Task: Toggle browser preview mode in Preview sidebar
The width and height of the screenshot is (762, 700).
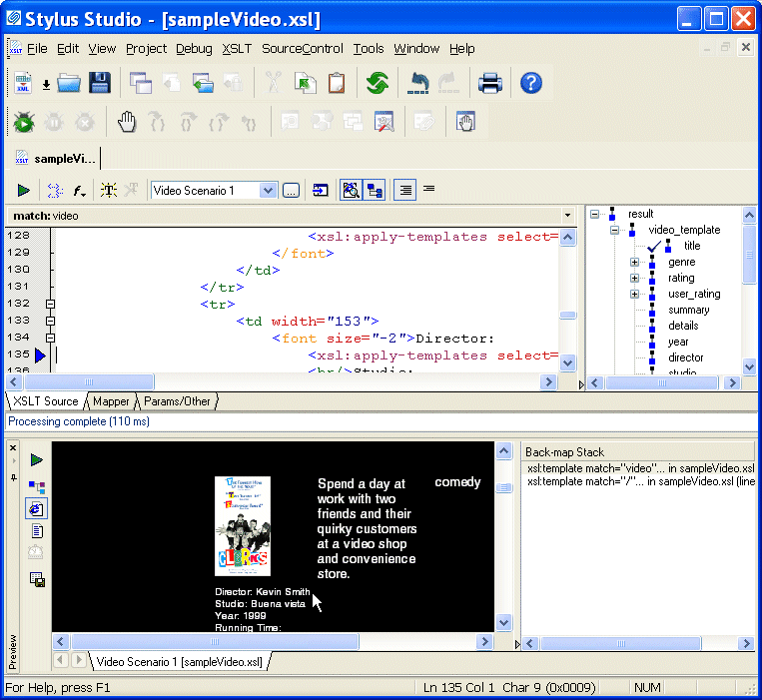Action: (37, 508)
